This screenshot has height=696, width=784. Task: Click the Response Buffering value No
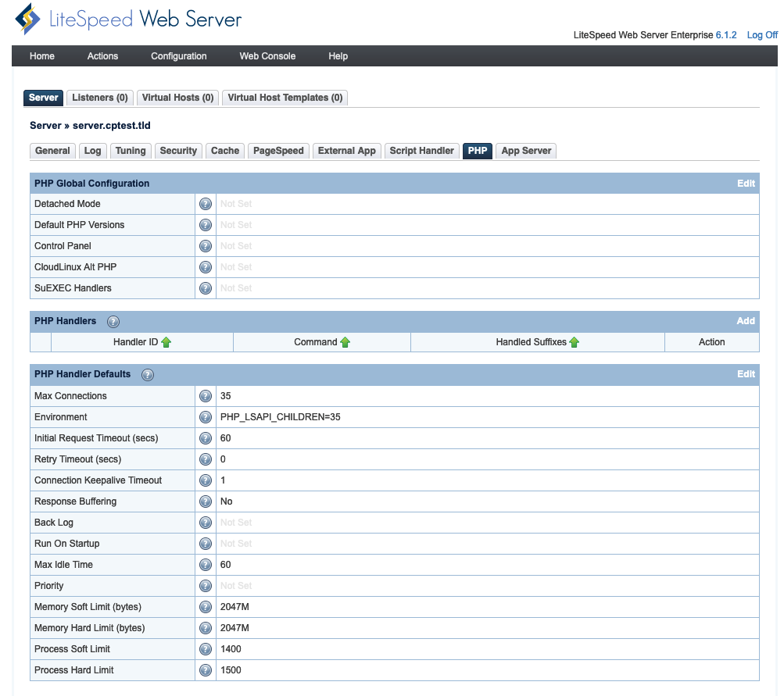[x=227, y=501]
